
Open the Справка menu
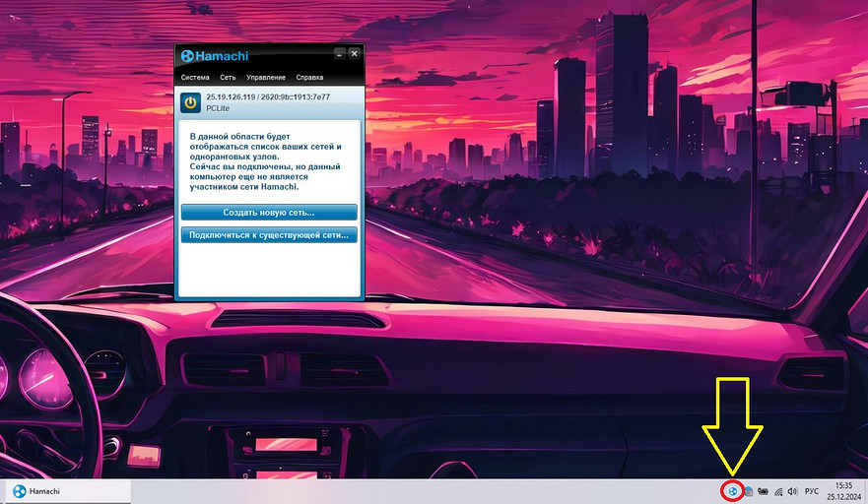[x=309, y=77]
